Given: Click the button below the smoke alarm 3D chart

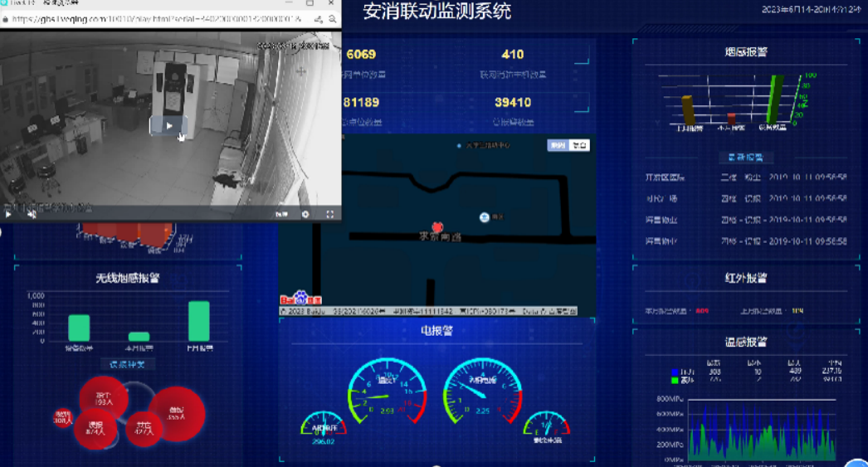Looking at the screenshot, I should point(744,157).
